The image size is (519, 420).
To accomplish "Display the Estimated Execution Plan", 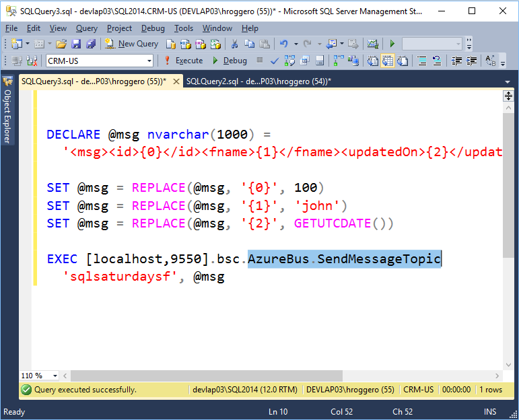I will (289, 61).
